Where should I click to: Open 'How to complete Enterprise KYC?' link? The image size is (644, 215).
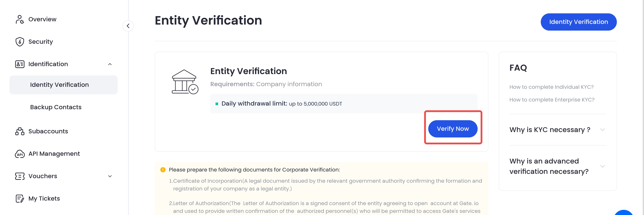[x=552, y=100]
